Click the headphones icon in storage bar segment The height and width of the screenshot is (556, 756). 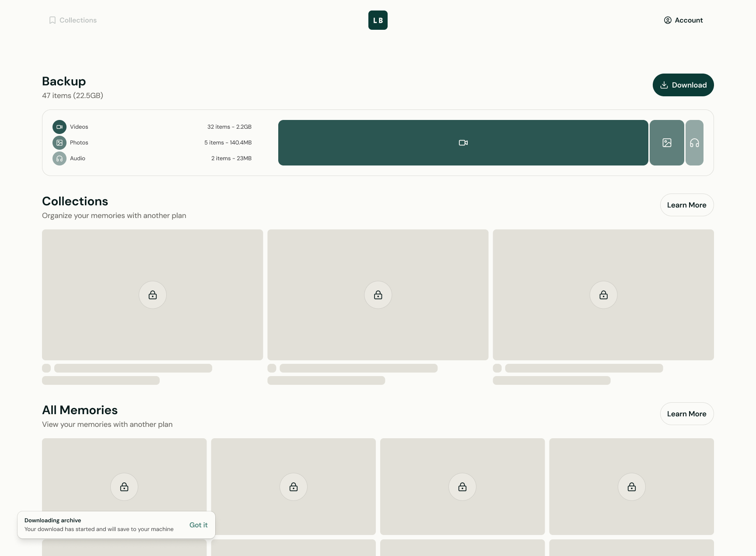[x=694, y=143]
